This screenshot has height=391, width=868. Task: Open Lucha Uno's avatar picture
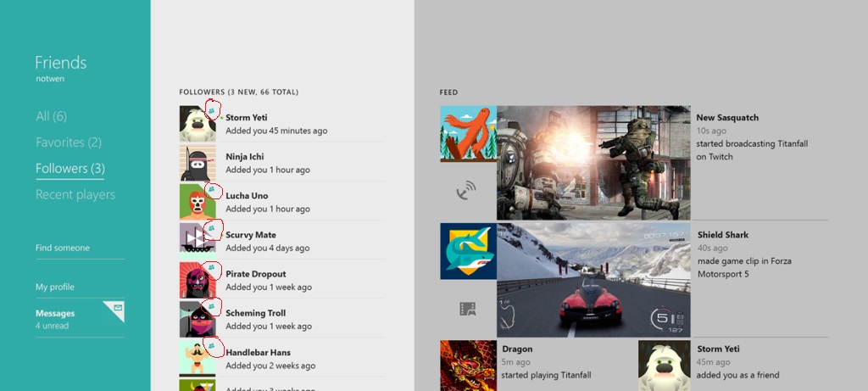click(x=198, y=202)
